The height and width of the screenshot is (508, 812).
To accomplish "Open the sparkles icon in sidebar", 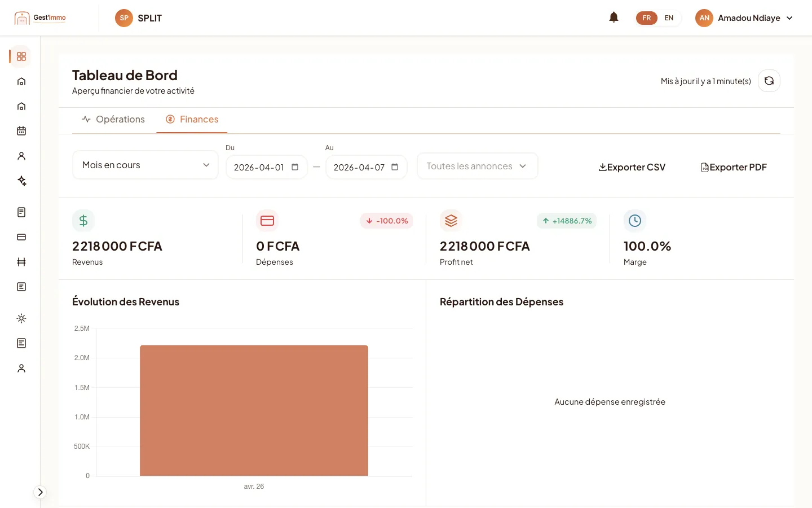I will coord(21,181).
